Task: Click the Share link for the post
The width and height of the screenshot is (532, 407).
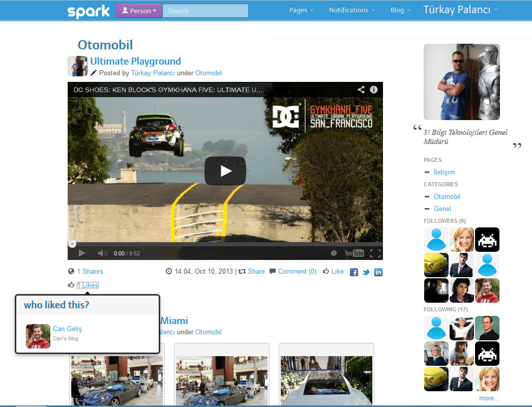Action: tap(256, 272)
